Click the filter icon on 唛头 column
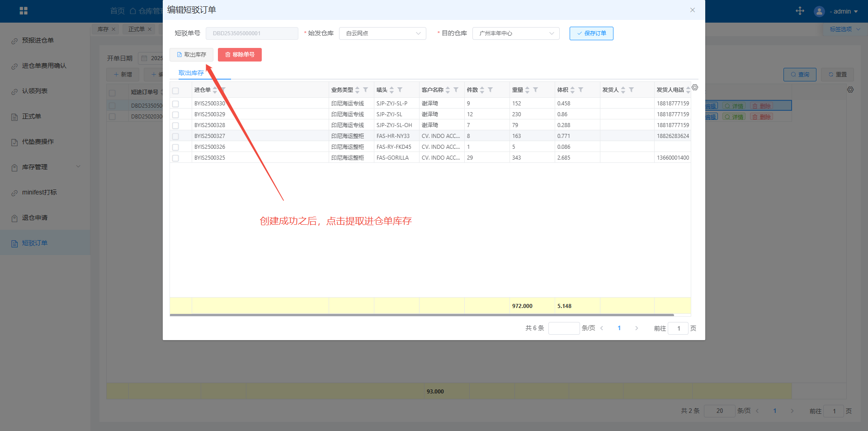 coord(400,90)
